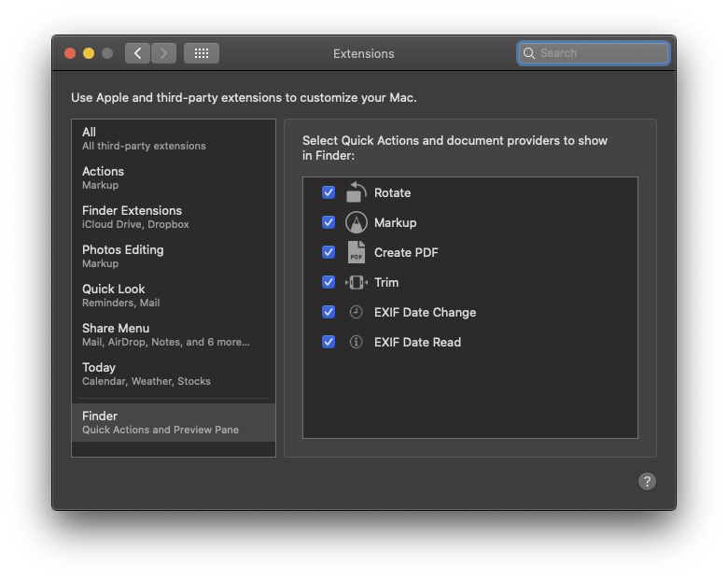
Task: Go back with the left chevron button
Action: click(137, 53)
